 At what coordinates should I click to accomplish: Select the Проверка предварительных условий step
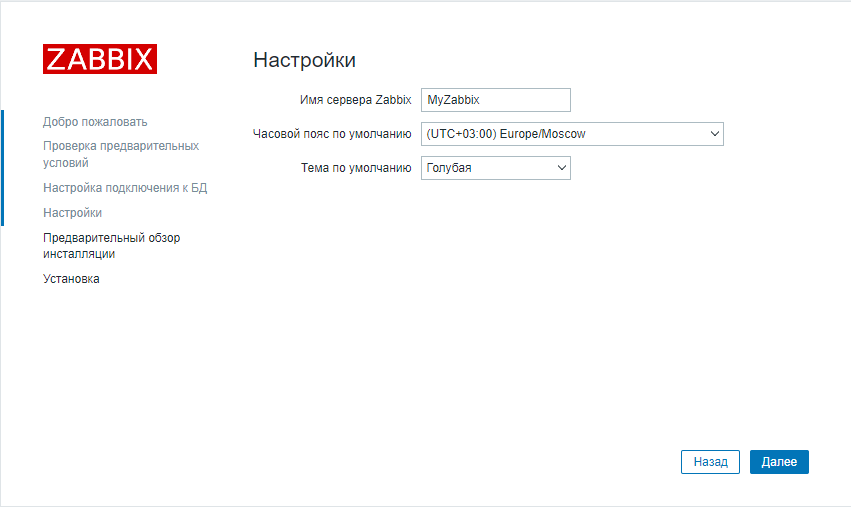(x=121, y=154)
